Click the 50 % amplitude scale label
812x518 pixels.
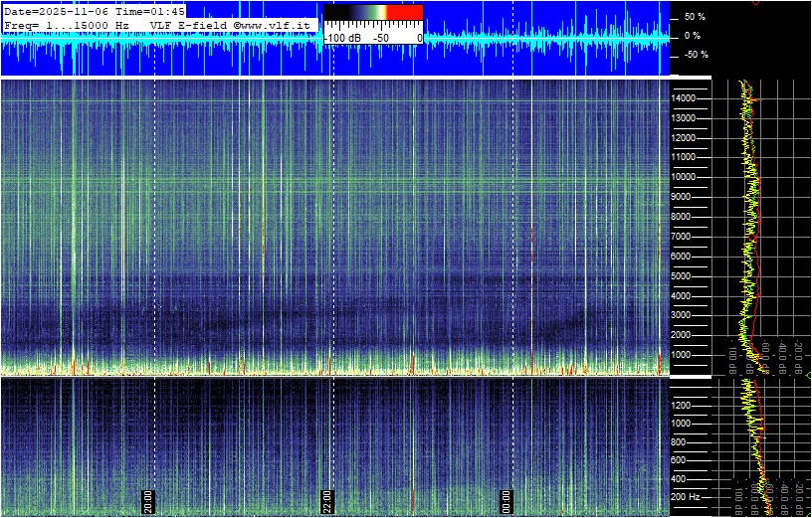click(x=694, y=17)
